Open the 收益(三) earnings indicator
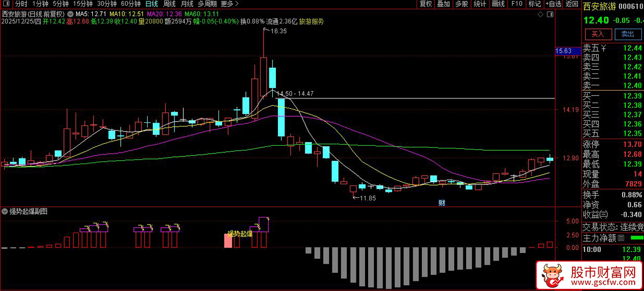The height and width of the screenshot is (291, 644). click(x=596, y=215)
